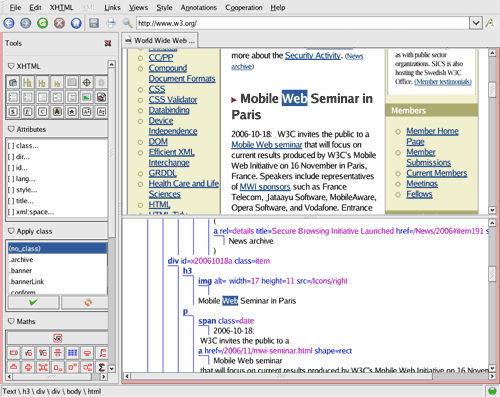
Task: Open the Annotations menu
Action: (x=199, y=7)
